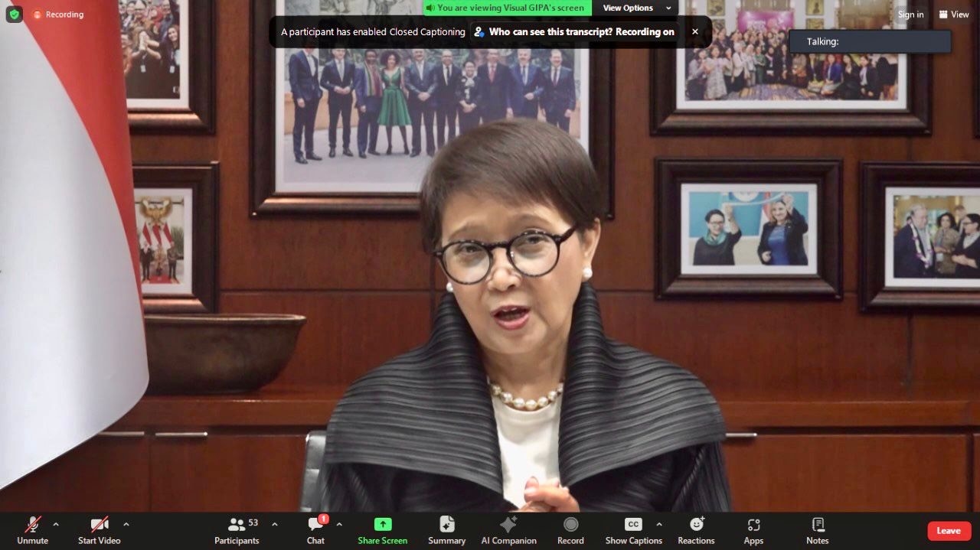
Task: Show the Participants list
Action: (x=236, y=531)
